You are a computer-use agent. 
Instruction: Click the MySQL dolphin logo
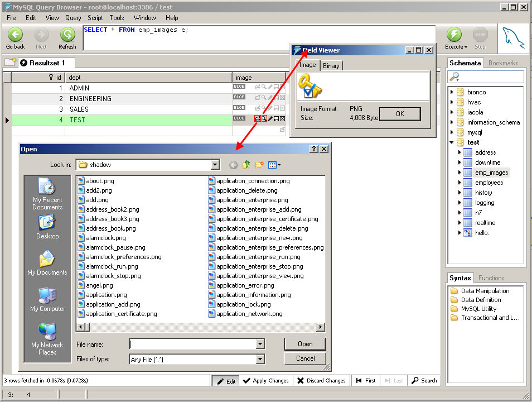point(513,38)
